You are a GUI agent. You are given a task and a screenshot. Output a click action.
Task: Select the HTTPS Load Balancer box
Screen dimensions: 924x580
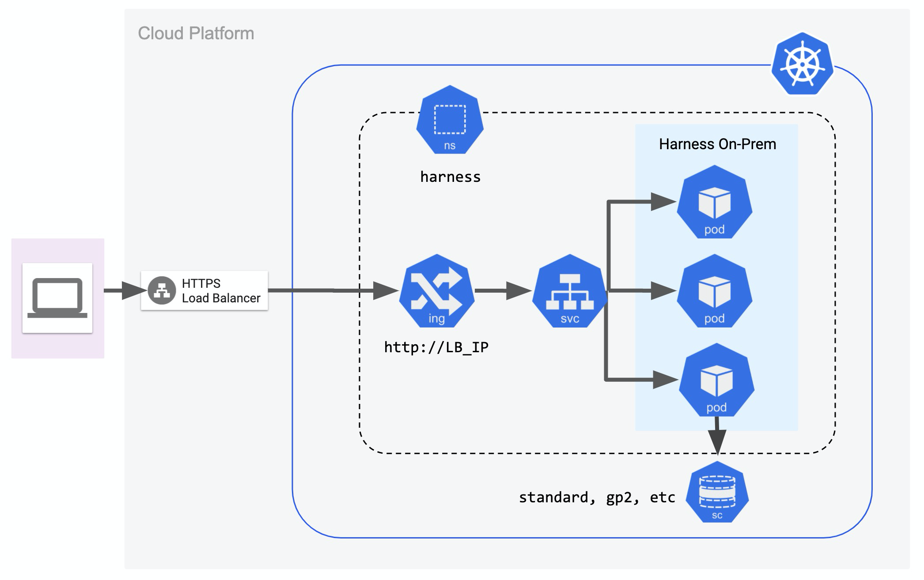204,290
